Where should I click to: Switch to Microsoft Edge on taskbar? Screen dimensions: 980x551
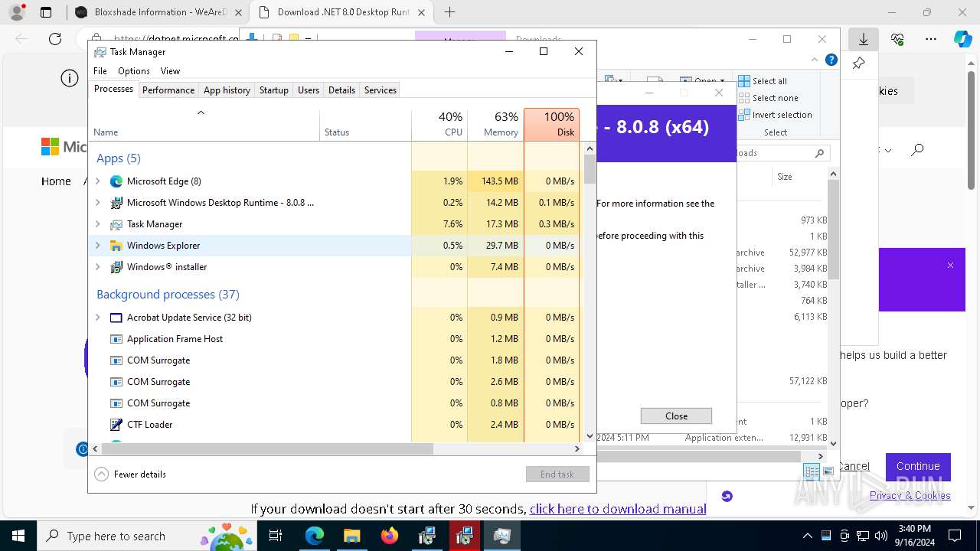click(x=315, y=536)
